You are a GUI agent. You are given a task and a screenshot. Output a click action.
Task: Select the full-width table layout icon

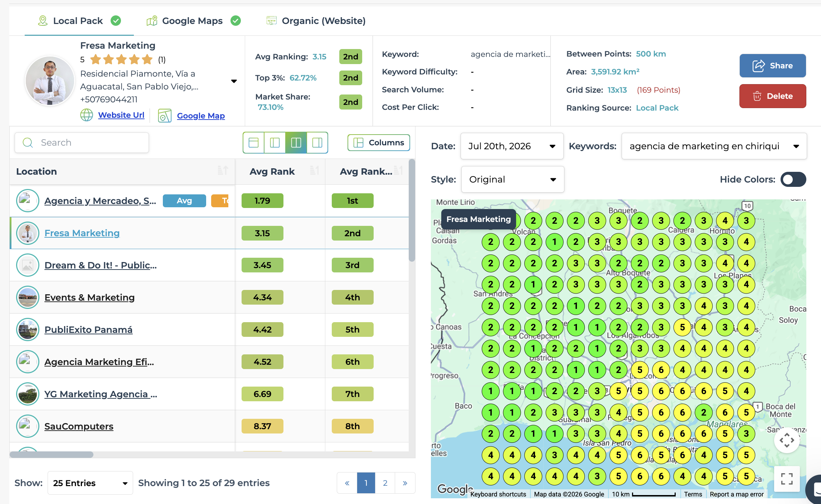254,143
